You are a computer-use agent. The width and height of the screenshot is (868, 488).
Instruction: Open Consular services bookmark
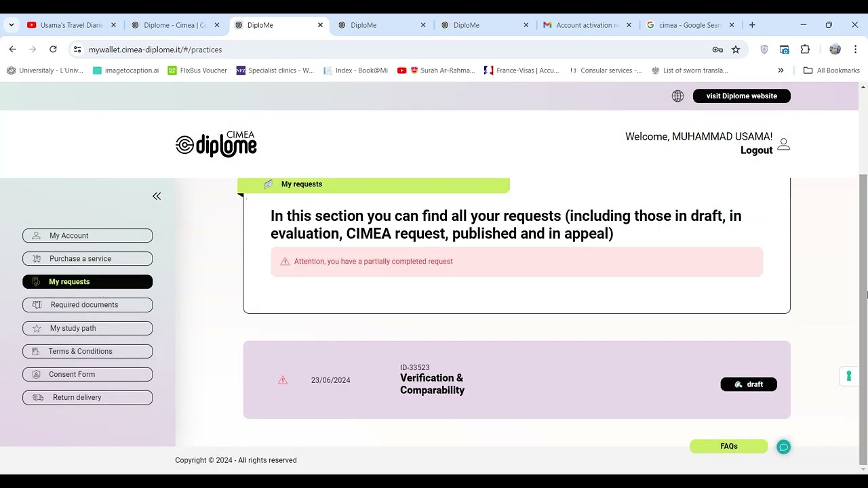pos(605,70)
